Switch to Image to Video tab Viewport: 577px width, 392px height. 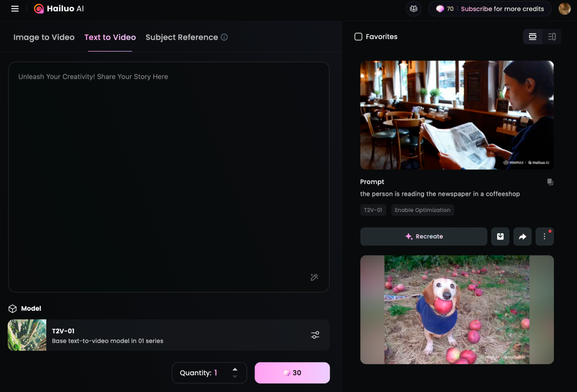pyautogui.click(x=44, y=37)
